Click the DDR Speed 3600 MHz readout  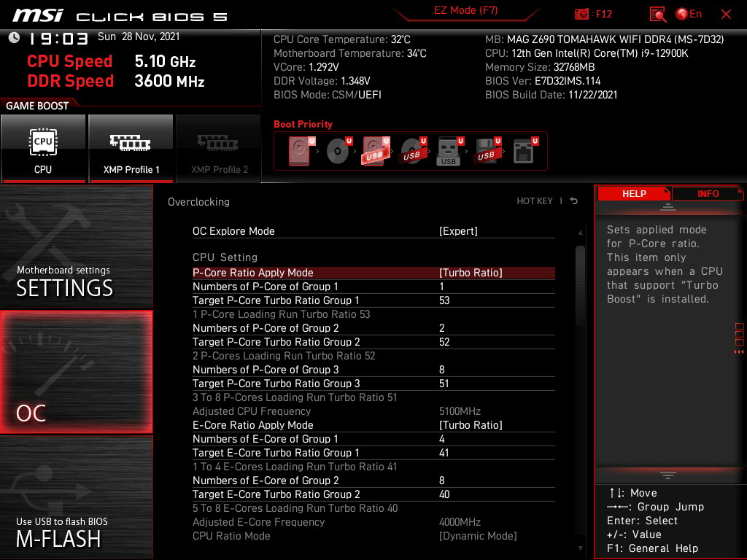click(116, 81)
